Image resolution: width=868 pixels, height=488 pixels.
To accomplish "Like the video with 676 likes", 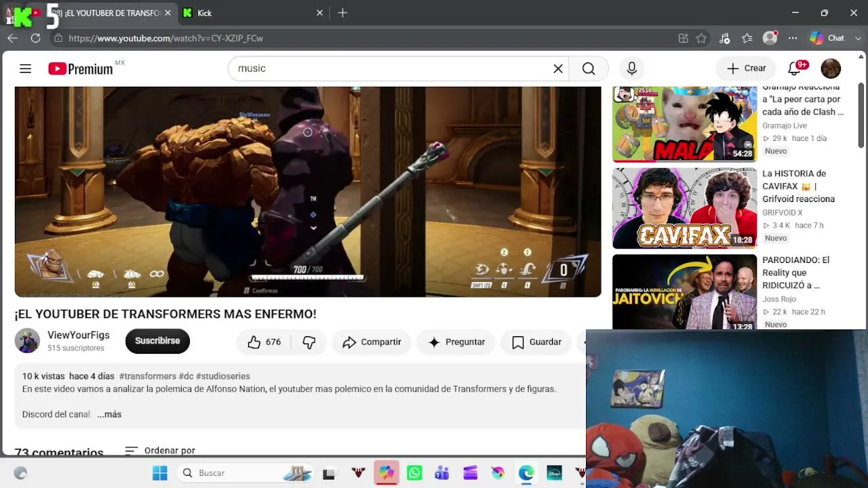I will coord(264,342).
